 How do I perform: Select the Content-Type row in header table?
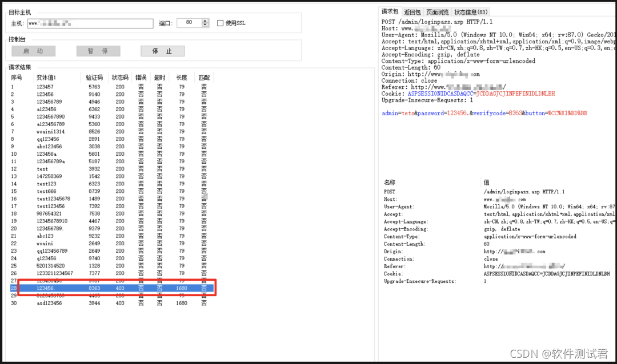coord(498,237)
